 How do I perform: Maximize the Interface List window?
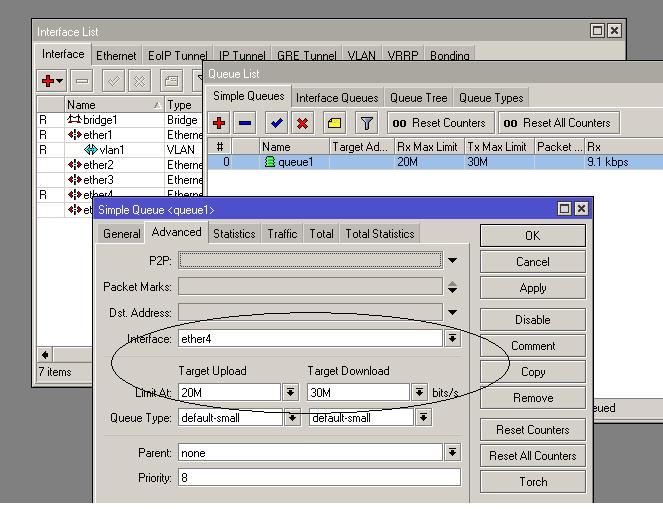(597, 30)
